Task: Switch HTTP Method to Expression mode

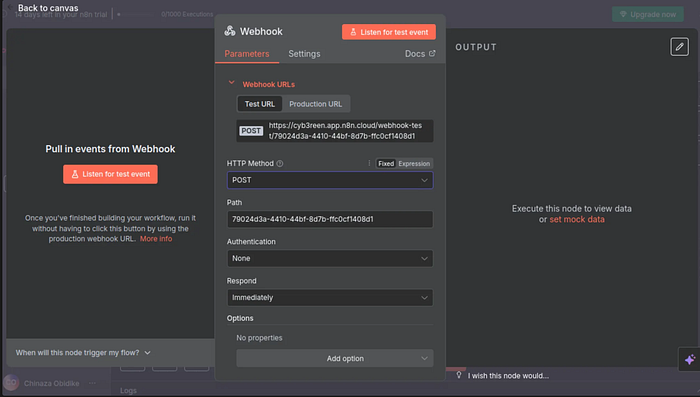Action: coord(414,163)
